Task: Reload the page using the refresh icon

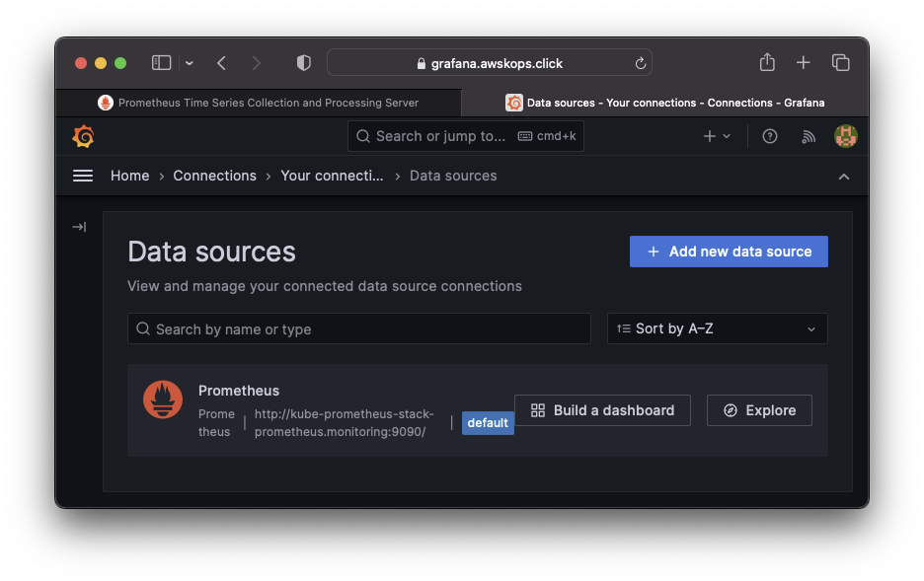Action: [x=640, y=63]
